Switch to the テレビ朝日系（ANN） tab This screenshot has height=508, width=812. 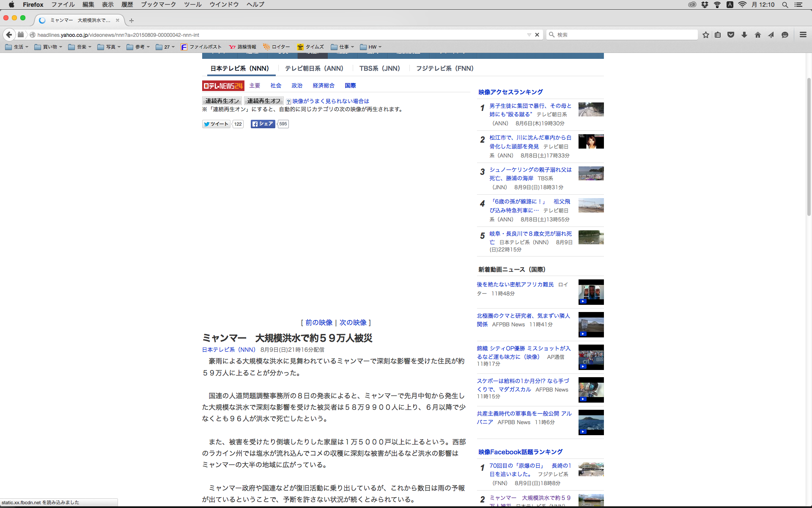(314, 68)
